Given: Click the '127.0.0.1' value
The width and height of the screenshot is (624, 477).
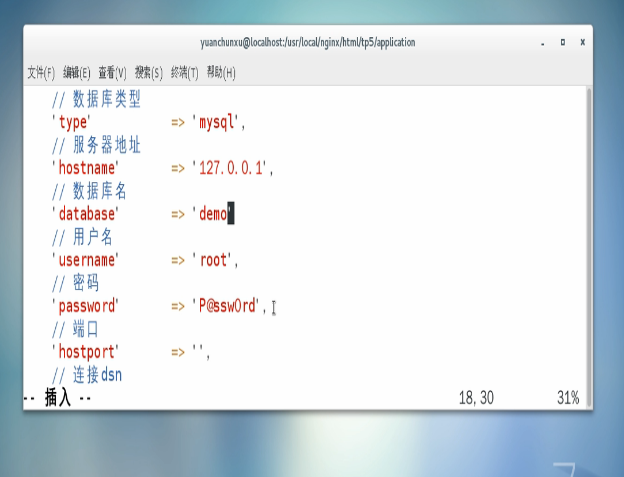Looking at the screenshot, I should point(230,168).
